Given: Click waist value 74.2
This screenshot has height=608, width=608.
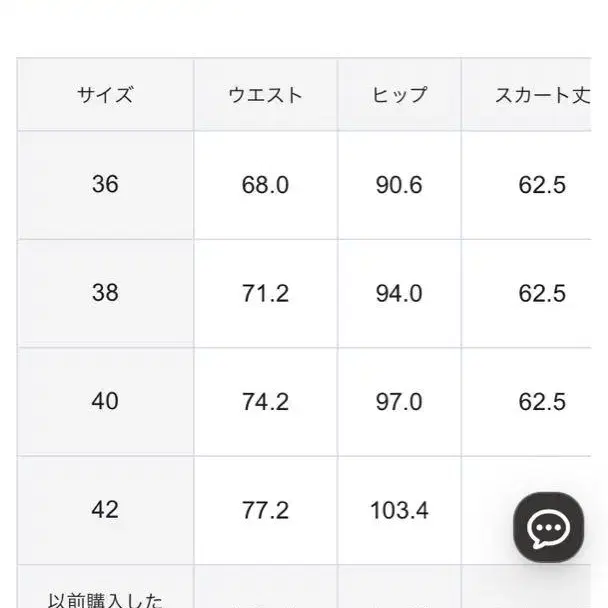Looking at the screenshot, I should pyautogui.click(x=265, y=402).
